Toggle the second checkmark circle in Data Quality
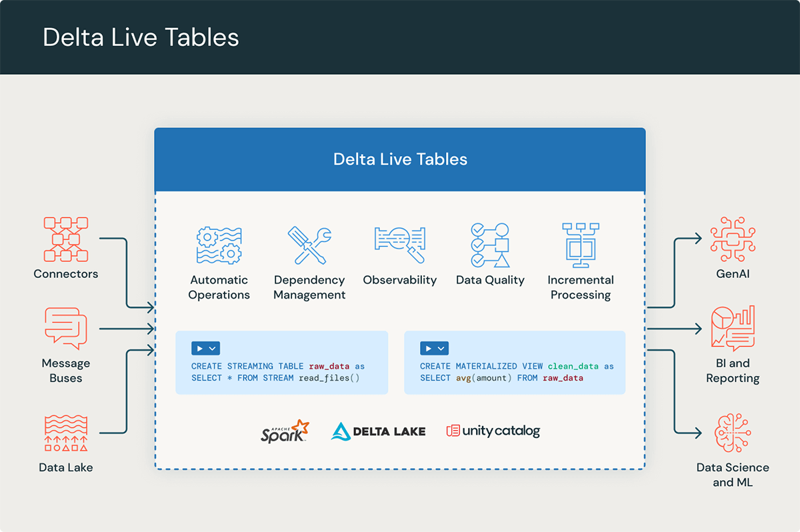 (478, 245)
